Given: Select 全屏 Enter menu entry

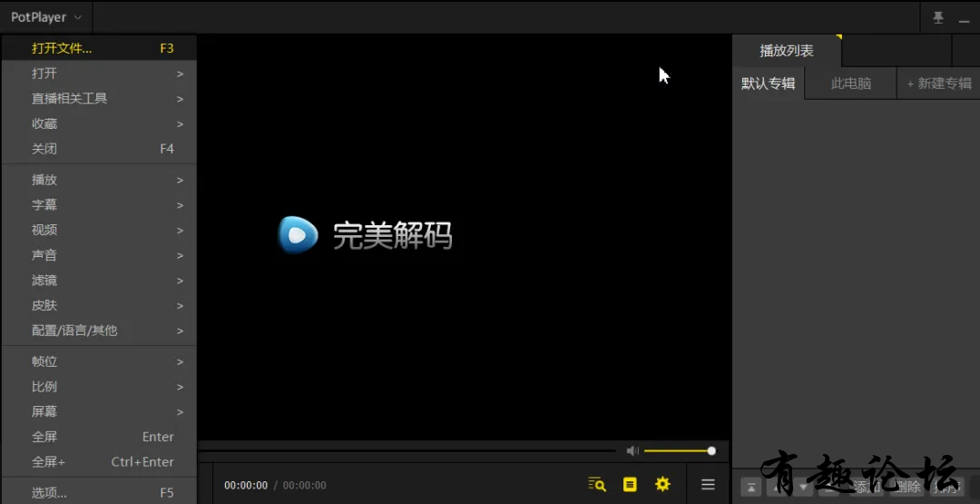Looking at the screenshot, I should (x=100, y=437).
